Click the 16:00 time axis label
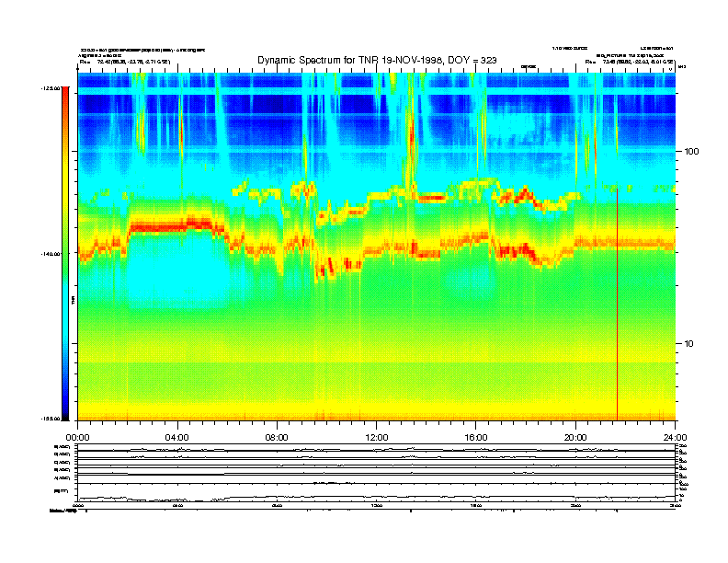Screen dimensions: 728x563 pos(476,438)
